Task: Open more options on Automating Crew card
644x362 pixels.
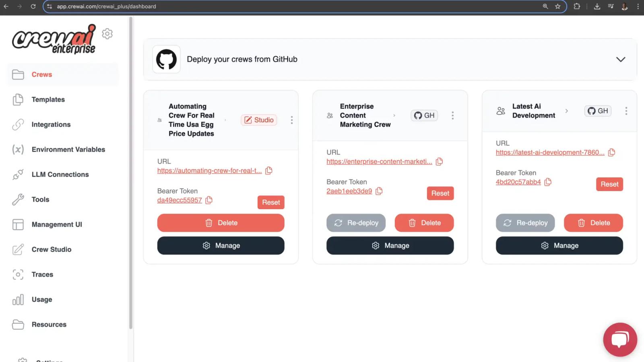Action: 292,120
